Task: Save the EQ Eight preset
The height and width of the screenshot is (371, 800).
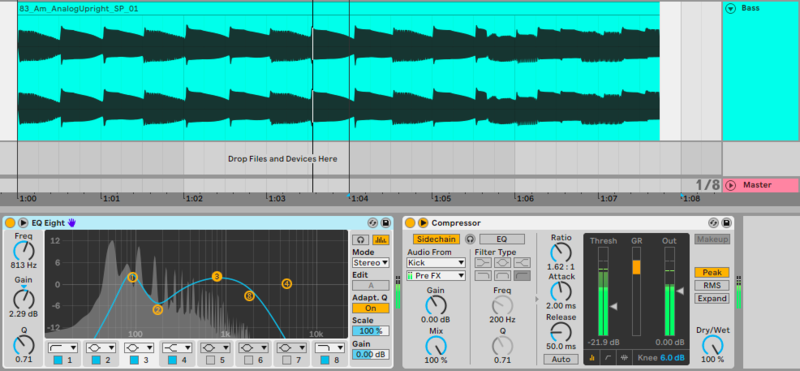Action: click(x=386, y=223)
